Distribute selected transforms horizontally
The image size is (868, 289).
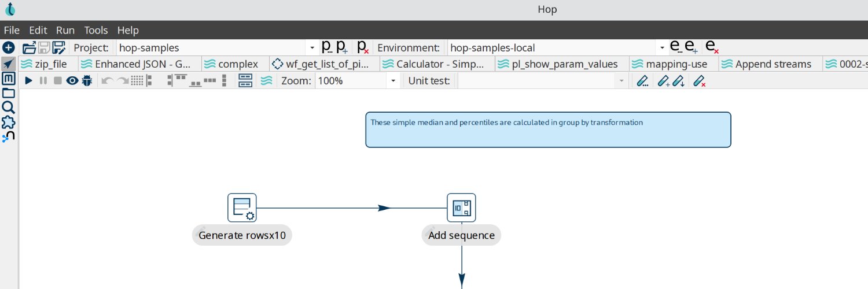click(x=211, y=81)
